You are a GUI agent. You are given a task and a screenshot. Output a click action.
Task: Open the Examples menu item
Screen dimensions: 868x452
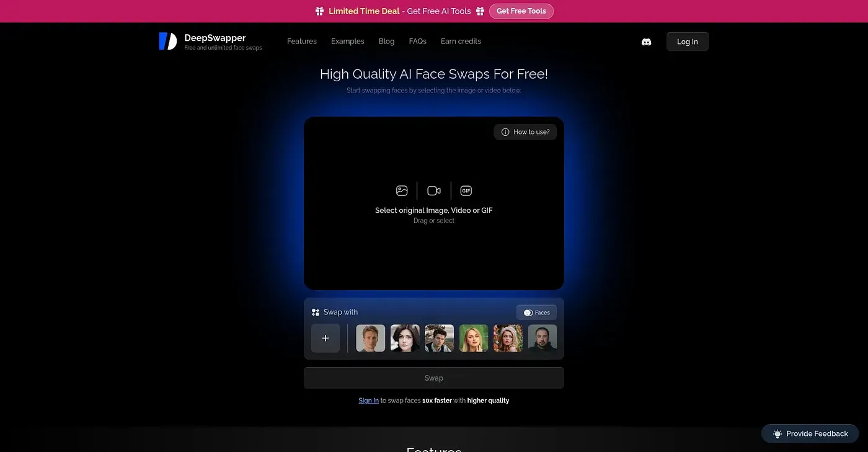tap(348, 42)
